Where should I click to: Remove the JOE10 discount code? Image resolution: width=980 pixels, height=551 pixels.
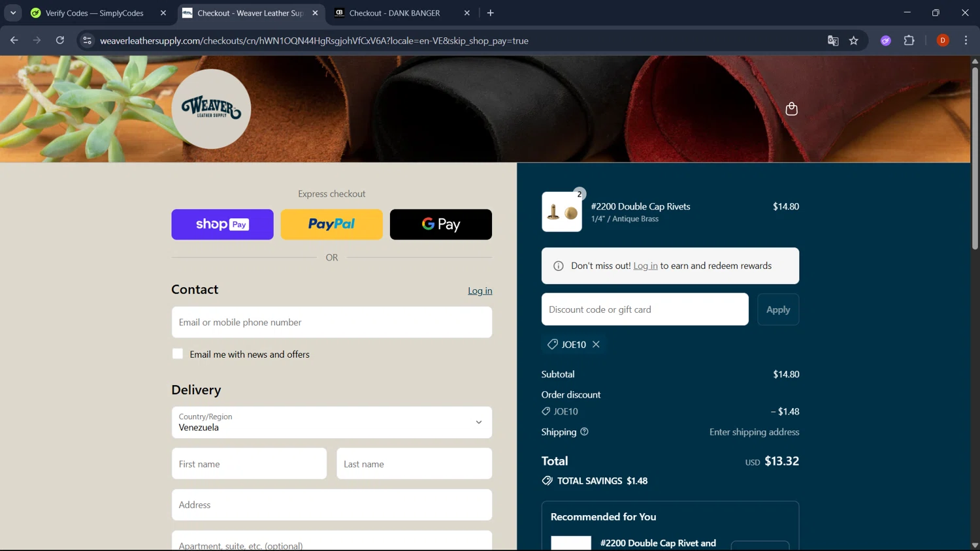coord(596,344)
